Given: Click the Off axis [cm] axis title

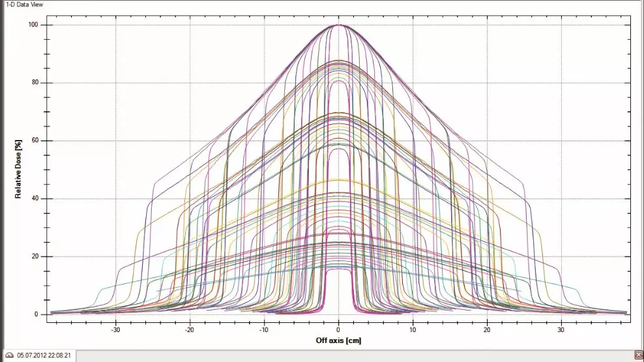Looking at the screenshot, I should [338, 341].
